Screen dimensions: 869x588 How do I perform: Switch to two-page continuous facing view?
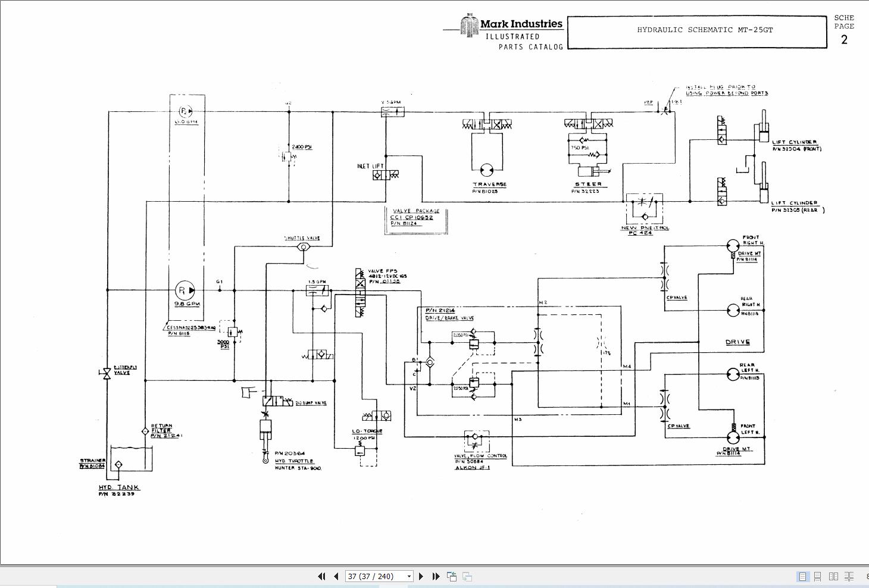pos(849,576)
